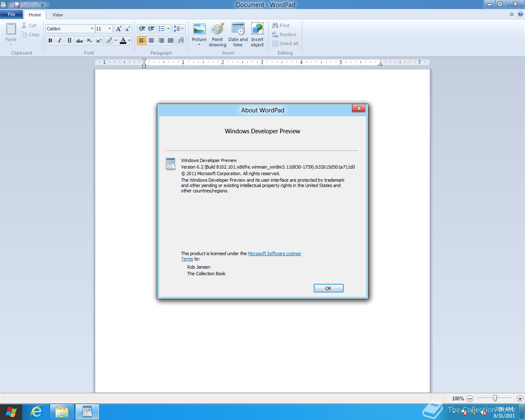Click the Select all icon
Viewport: 525px width, 420px height.
275,43
